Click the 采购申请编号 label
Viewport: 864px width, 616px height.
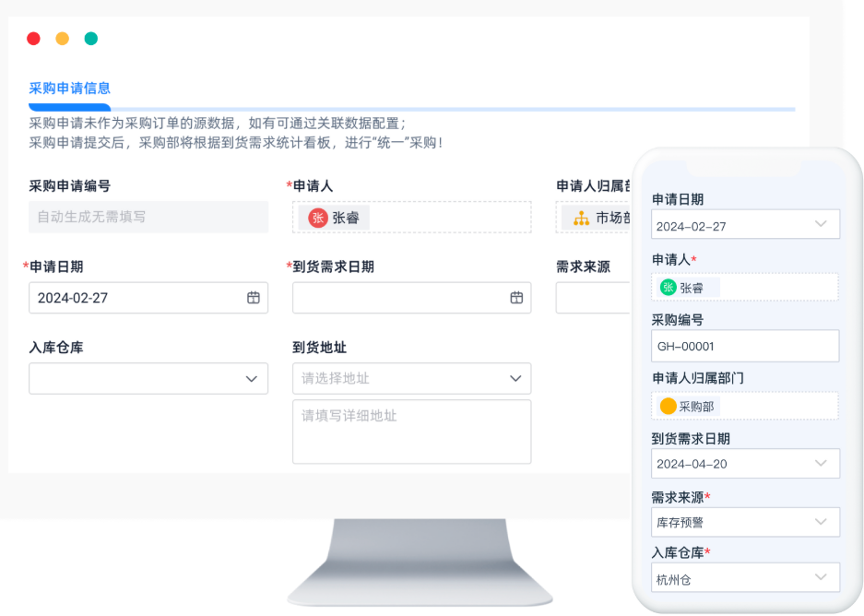(x=69, y=186)
